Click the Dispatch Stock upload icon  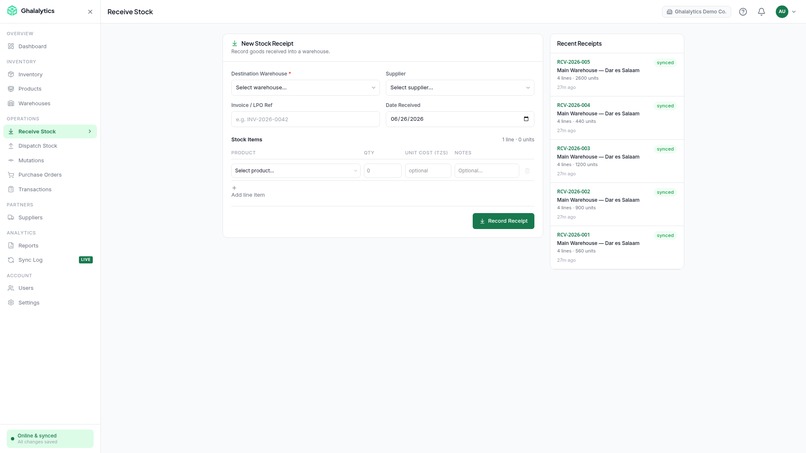[11, 146]
